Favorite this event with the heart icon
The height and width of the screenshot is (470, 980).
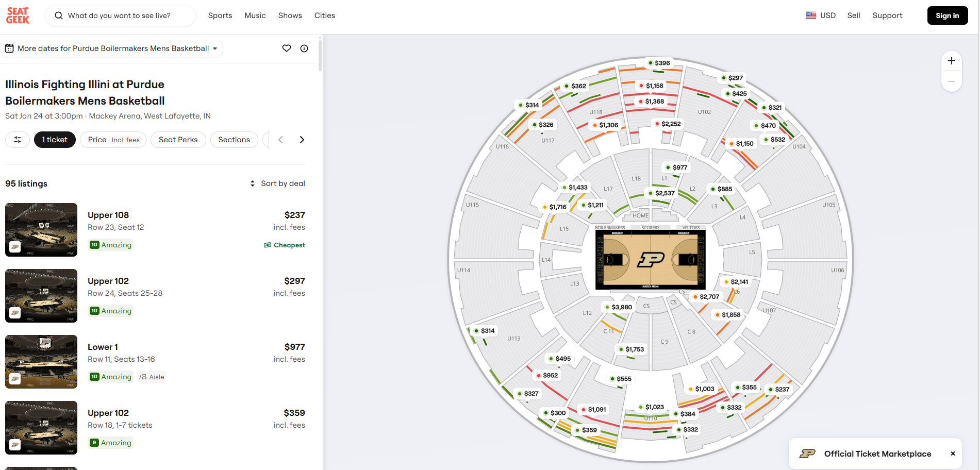[x=287, y=48]
